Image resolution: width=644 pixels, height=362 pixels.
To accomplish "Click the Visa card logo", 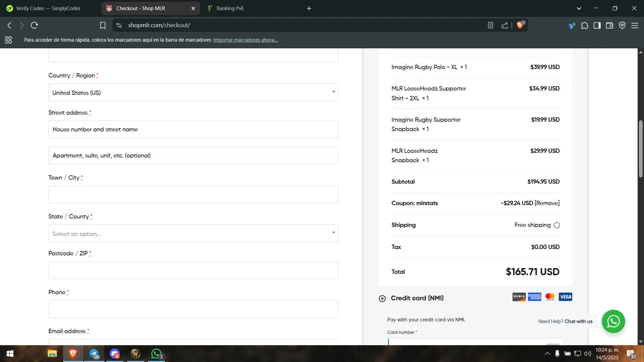I will click(x=565, y=297).
